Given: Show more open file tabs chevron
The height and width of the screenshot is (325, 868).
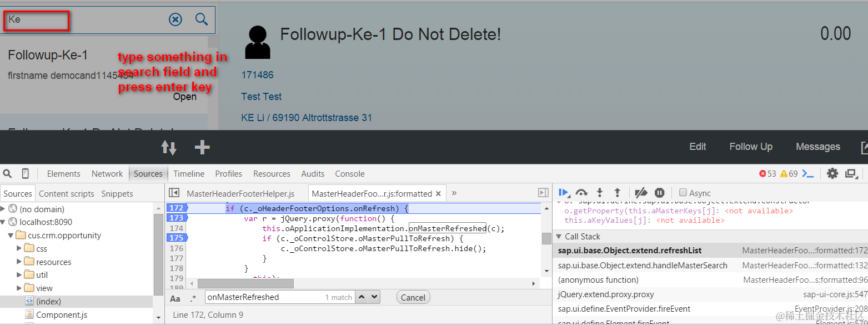Looking at the screenshot, I should click(454, 193).
